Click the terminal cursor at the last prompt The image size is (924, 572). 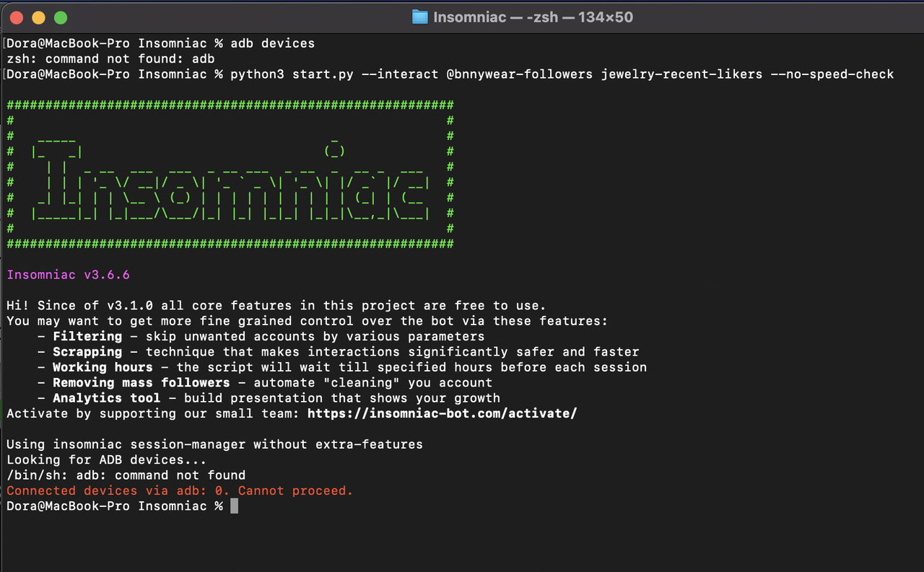[x=234, y=506]
